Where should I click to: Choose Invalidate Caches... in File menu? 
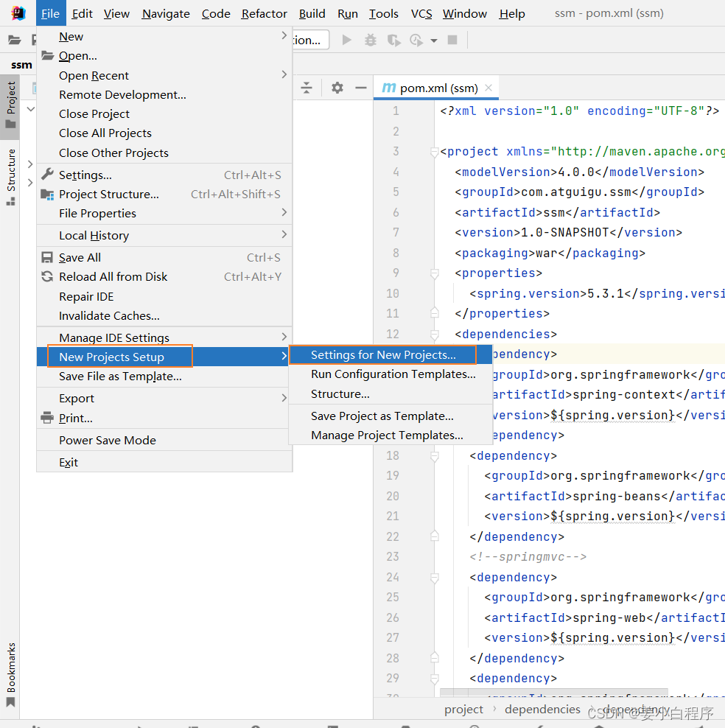pyautogui.click(x=109, y=315)
